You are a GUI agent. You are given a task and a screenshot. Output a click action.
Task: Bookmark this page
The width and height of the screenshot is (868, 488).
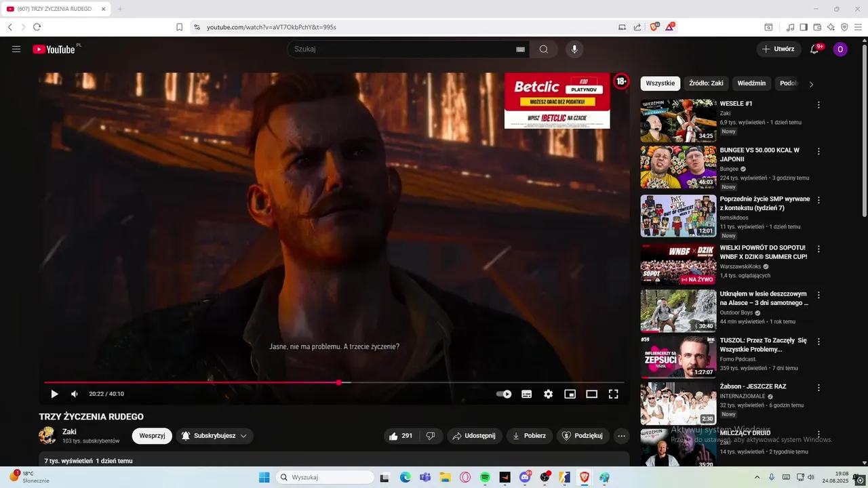click(x=179, y=27)
